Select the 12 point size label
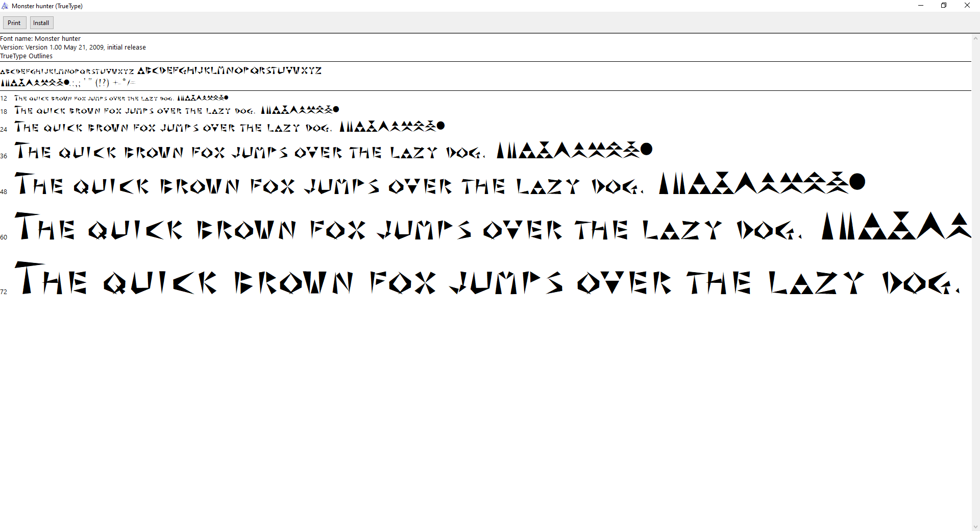 tap(4, 98)
